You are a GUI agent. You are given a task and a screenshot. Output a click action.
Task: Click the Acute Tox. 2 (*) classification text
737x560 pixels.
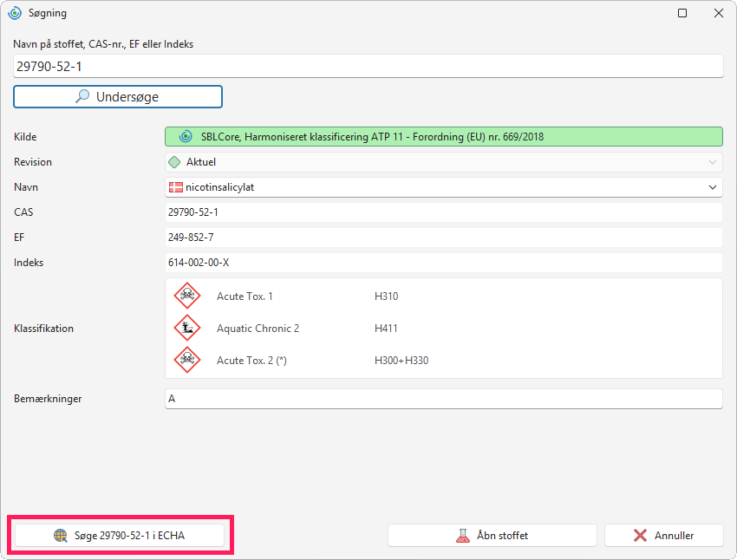tap(251, 361)
